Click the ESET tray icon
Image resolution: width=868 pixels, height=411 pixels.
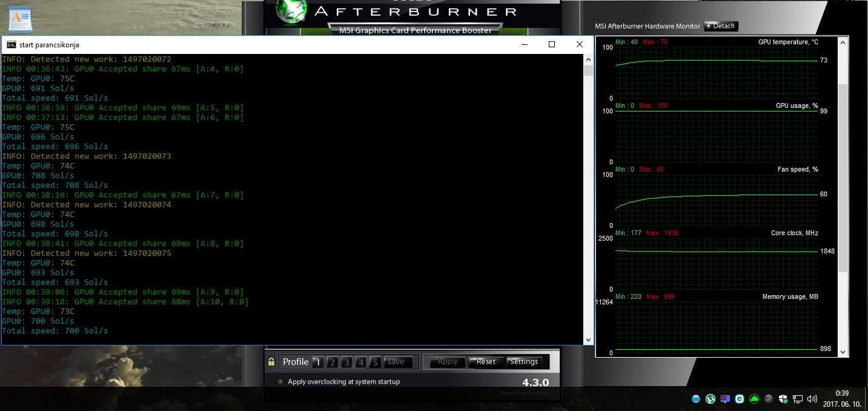pos(740,399)
